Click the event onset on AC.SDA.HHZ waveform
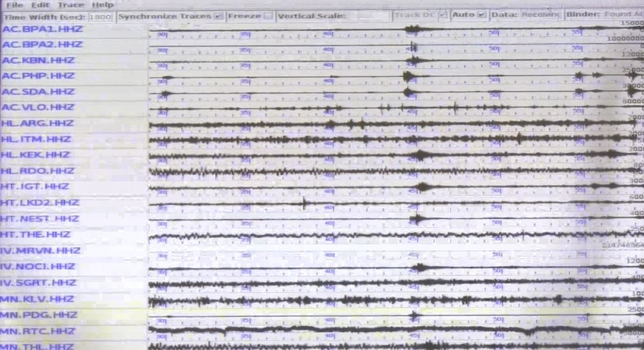Viewport: 644px width, 350px height. [x=406, y=92]
